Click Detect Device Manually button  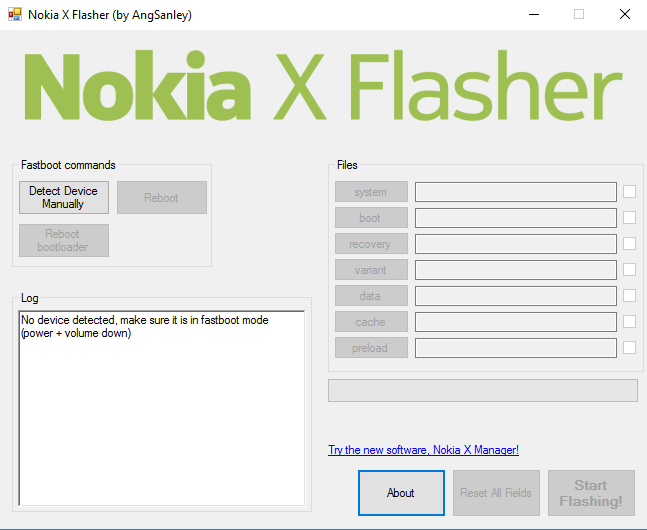pos(64,197)
